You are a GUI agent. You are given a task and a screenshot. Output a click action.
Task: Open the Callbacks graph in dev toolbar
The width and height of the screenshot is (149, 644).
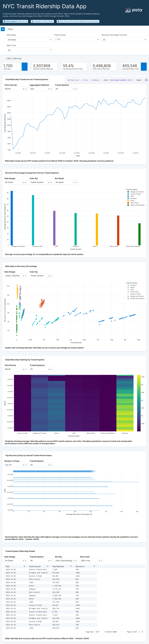[95, 80]
